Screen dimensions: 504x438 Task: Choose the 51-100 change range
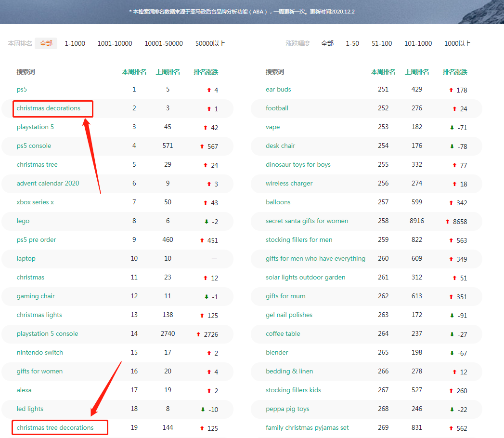click(x=382, y=43)
